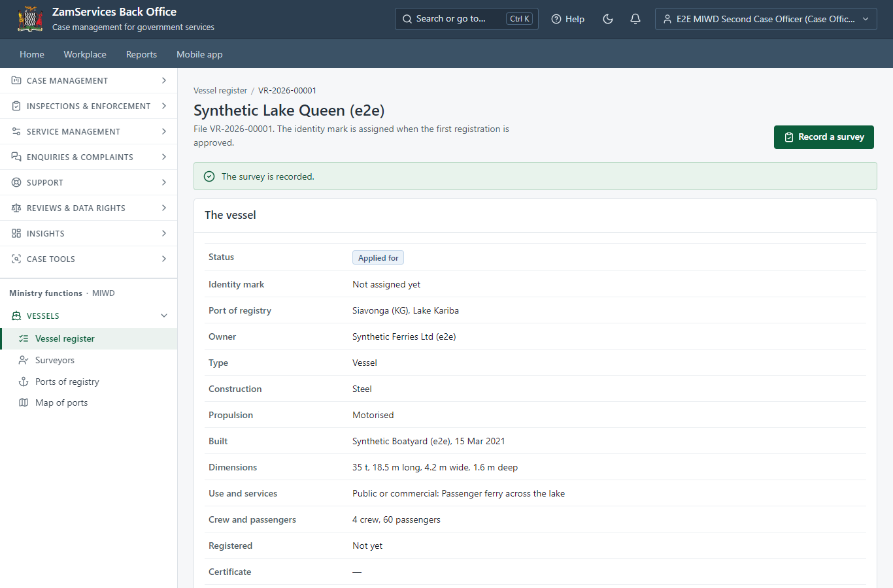The width and height of the screenshot is (893, 588).
Task: Open notifications with the bell icon
Action: pyautogui.click(x=635, y=19)
